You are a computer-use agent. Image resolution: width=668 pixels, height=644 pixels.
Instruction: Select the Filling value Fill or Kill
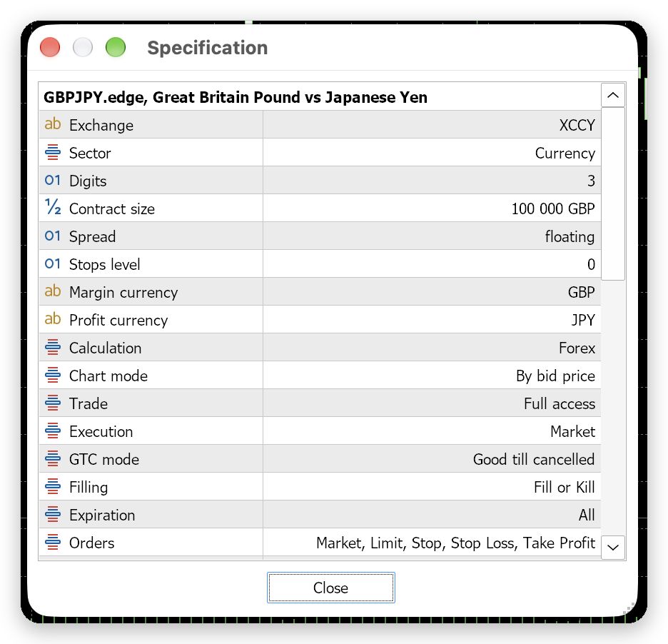(x=564, y=487)
